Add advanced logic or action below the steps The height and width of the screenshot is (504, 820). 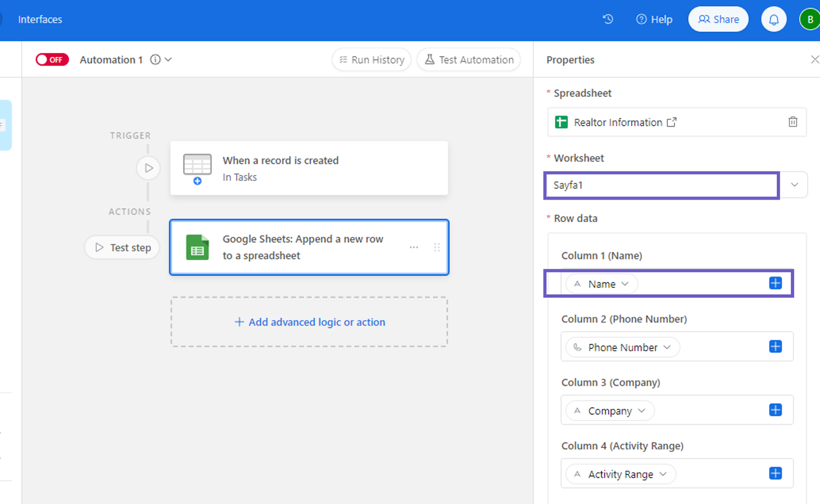[x=309, y=322]
